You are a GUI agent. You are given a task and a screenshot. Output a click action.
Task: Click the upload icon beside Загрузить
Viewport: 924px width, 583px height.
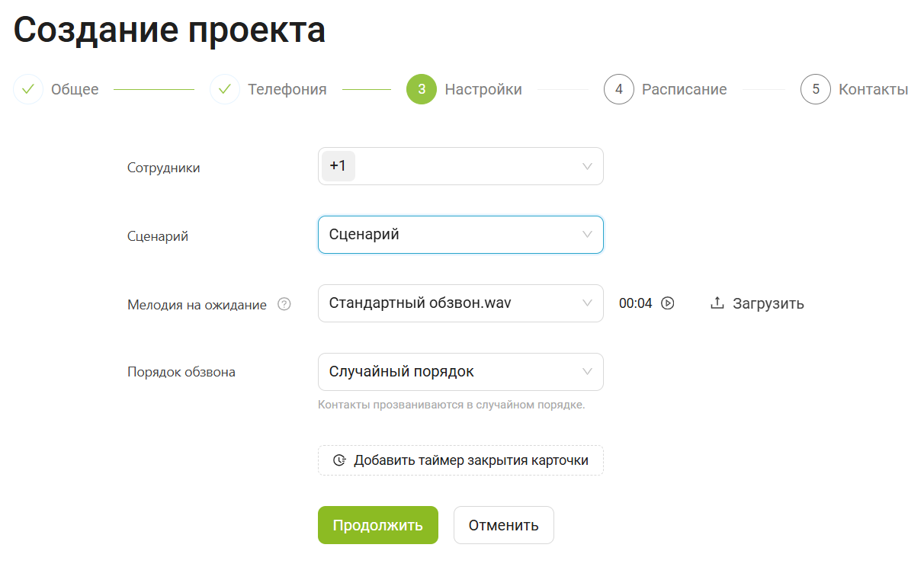pos(717,303)
